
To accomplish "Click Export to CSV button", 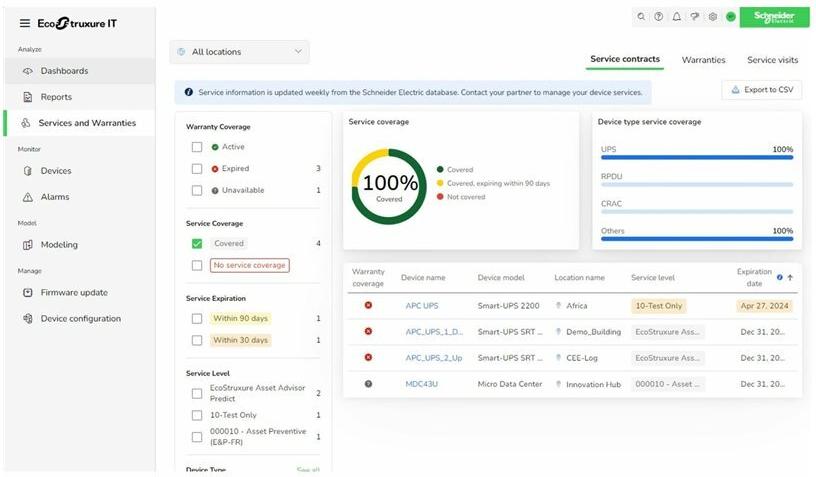I will (761, 90).
